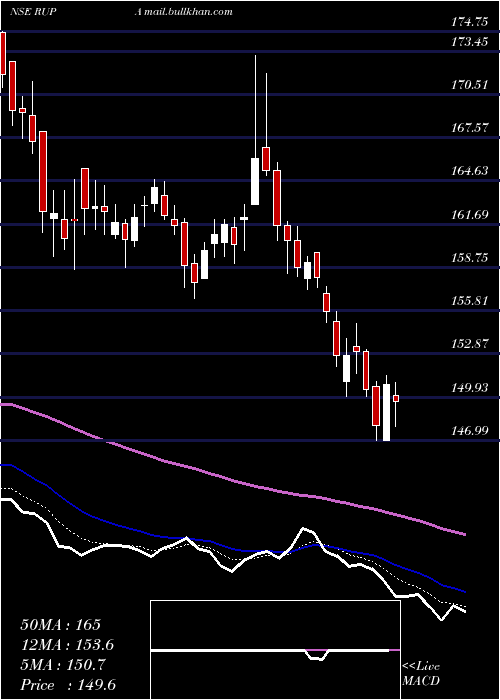Click the 5MA : 150.7 readout

click(63, 665)
